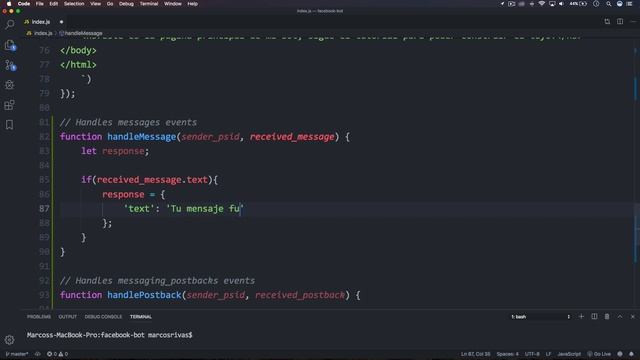Switch to the Debug Console tab
Viewport: 640px width, 360px height.
[x=103, y=317]
